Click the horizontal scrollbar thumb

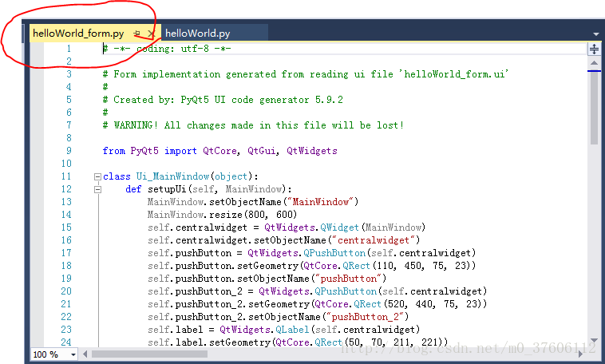point(149,354)
